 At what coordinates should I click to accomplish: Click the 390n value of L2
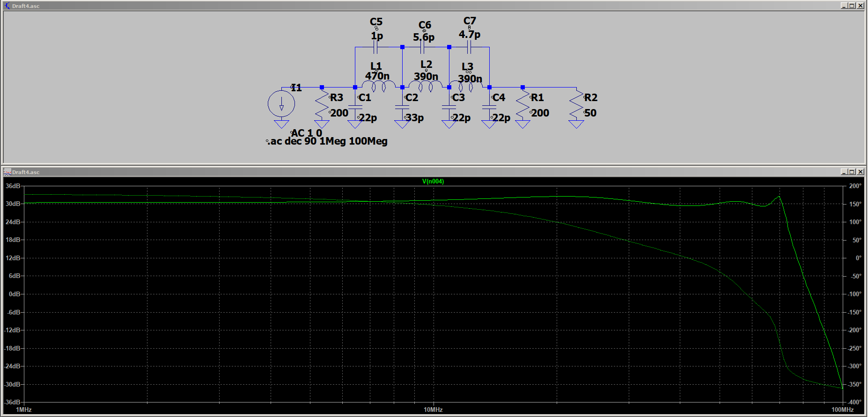426,76
